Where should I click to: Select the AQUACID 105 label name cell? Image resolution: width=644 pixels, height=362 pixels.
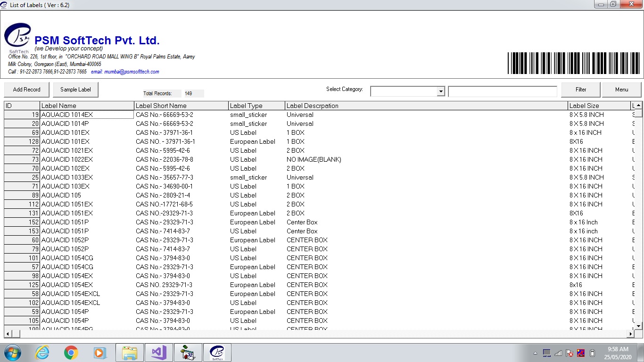[87, 195]
